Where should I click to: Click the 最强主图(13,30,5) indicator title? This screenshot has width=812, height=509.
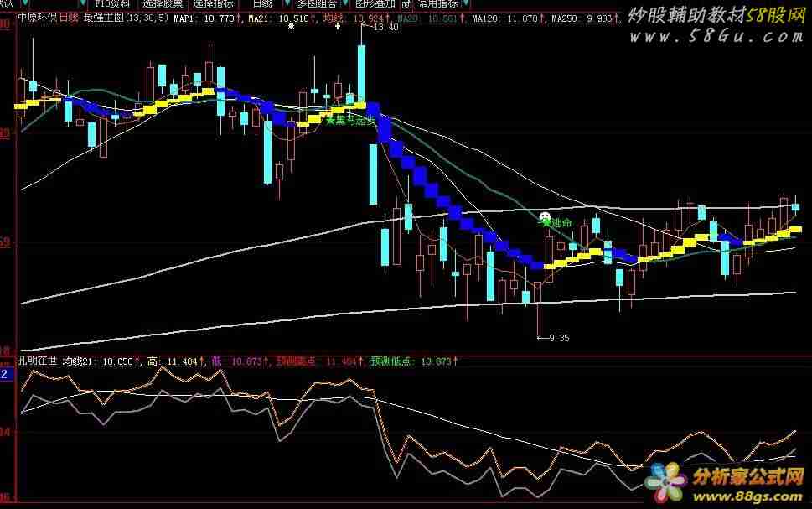click(127, 18)
